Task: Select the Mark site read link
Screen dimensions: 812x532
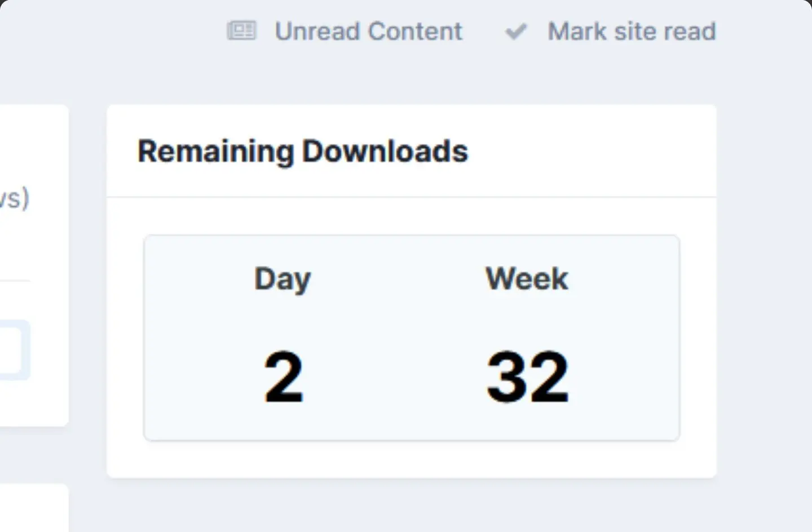Action: click(x=632, y=31)
